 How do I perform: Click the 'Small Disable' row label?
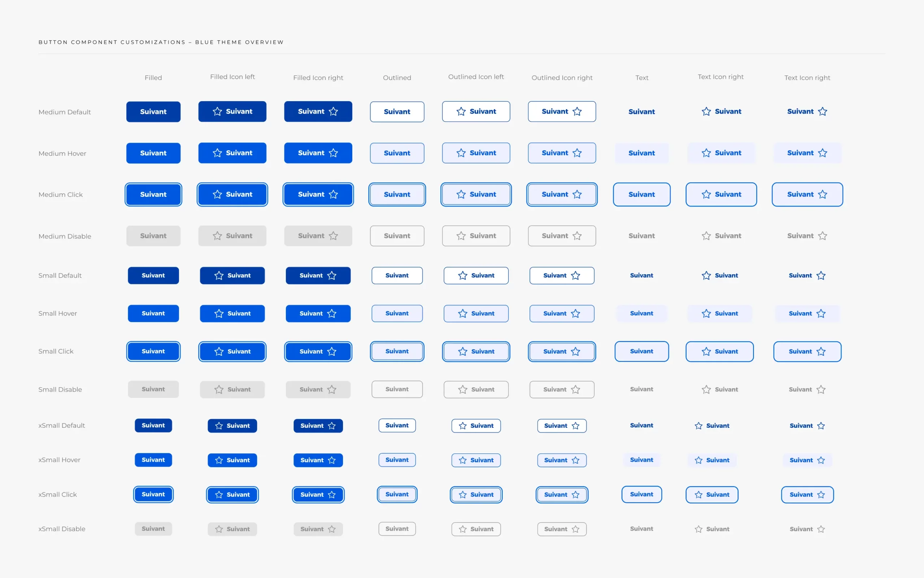click(x=60, y=389)
